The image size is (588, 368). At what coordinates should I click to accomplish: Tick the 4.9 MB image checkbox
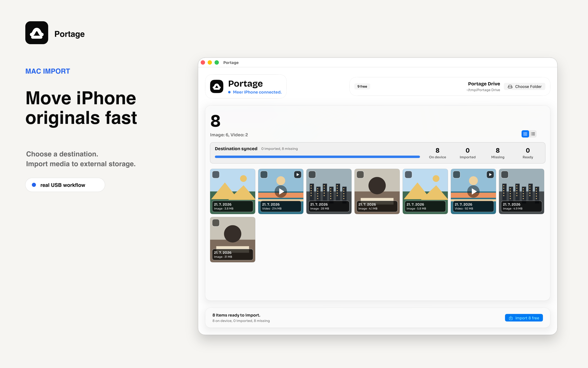pos(505,175)
